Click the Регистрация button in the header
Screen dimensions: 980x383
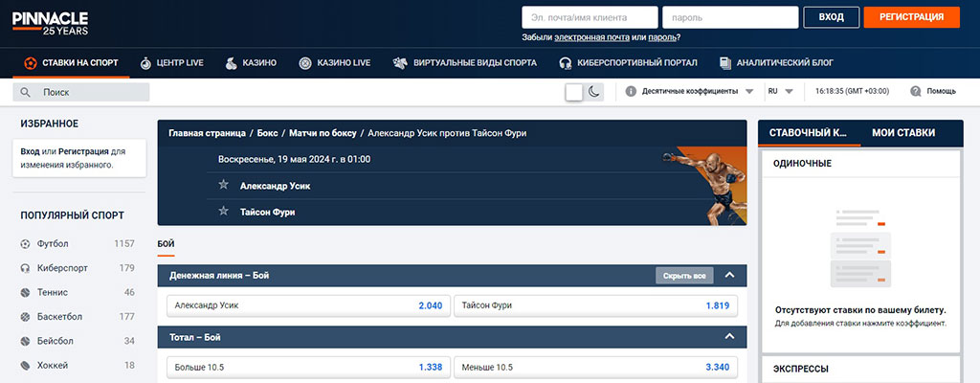(x=911, y=17)
